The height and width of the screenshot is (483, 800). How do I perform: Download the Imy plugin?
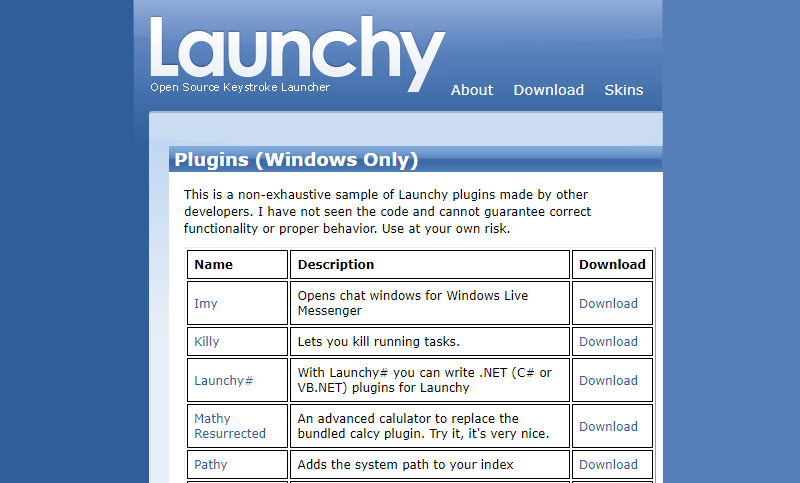608,303
